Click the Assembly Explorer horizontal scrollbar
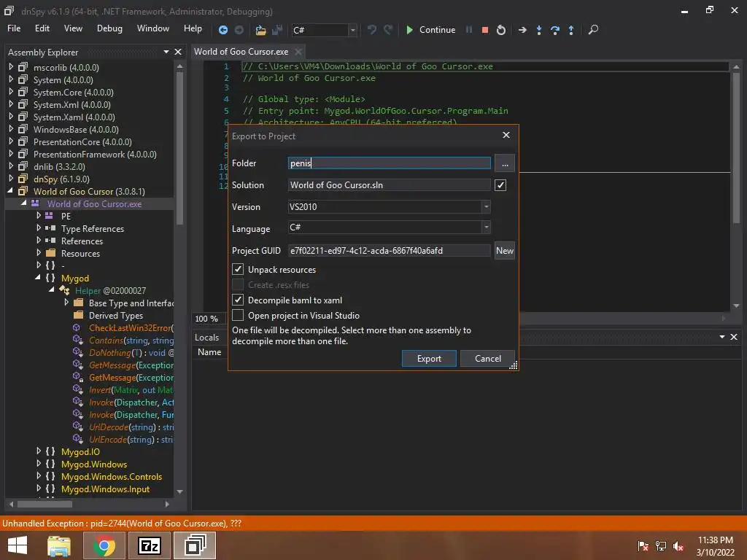The width and height of the screenshot is (747, 560). point(44,504)
